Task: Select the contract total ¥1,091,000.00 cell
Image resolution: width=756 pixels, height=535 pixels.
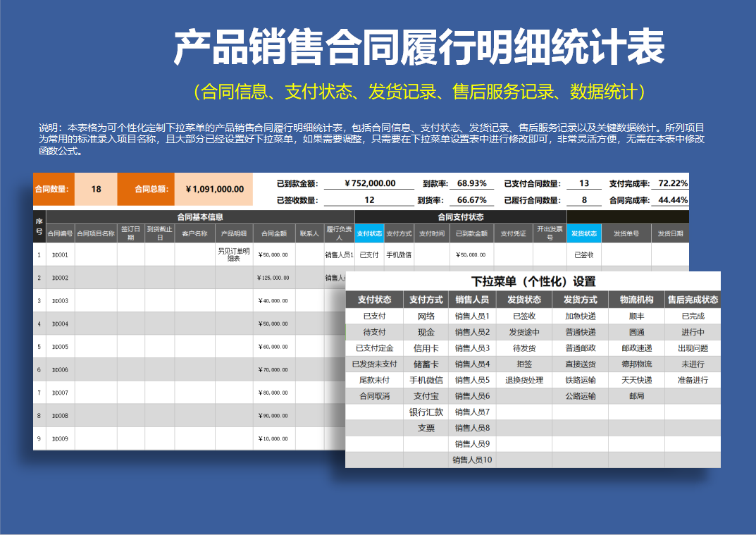Action: pyautogui.click(x=214, y=189)
